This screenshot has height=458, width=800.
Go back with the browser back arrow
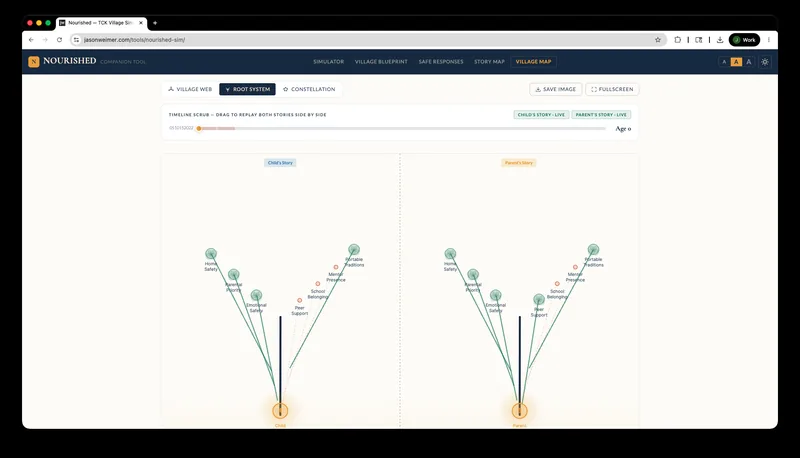click(31, 40)
